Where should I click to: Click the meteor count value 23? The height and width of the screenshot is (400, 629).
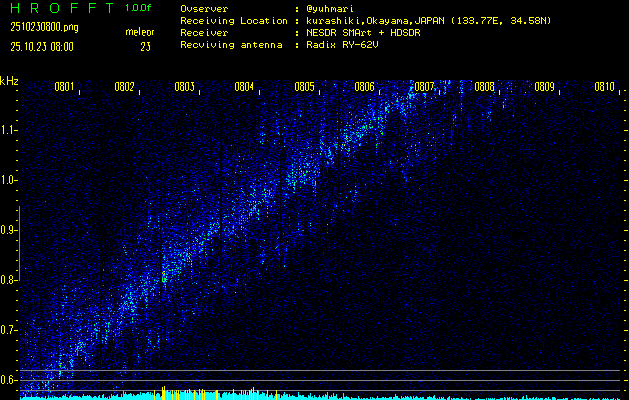click(146, 46)
